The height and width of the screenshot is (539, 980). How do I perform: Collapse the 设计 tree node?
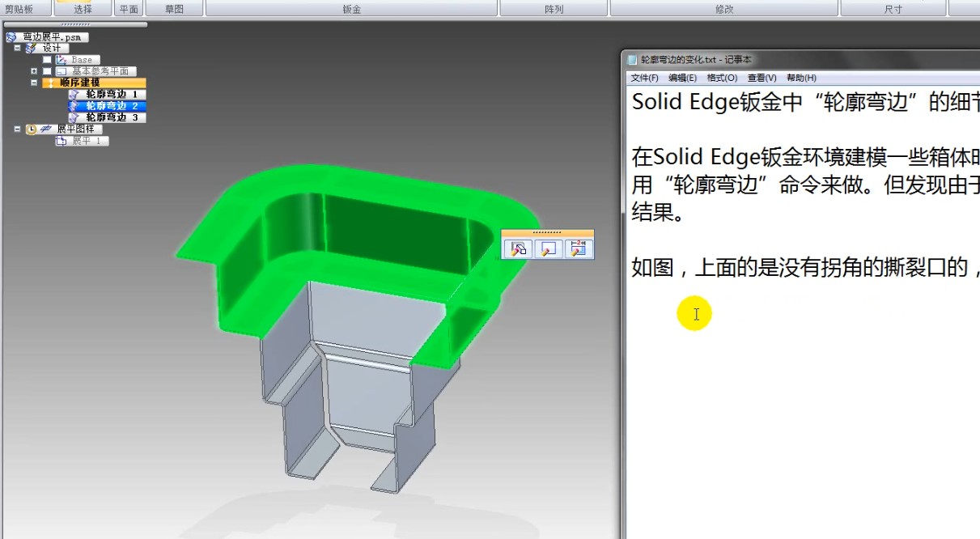click(18, 49)
